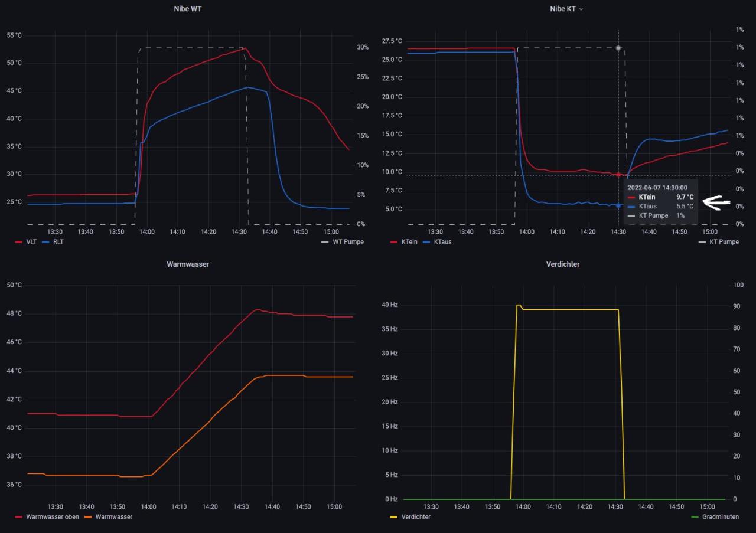Image resolution: width=756 pixels, height=533 pixels.
Task: Open the Verdichter panel title
Action: [563, 264]
